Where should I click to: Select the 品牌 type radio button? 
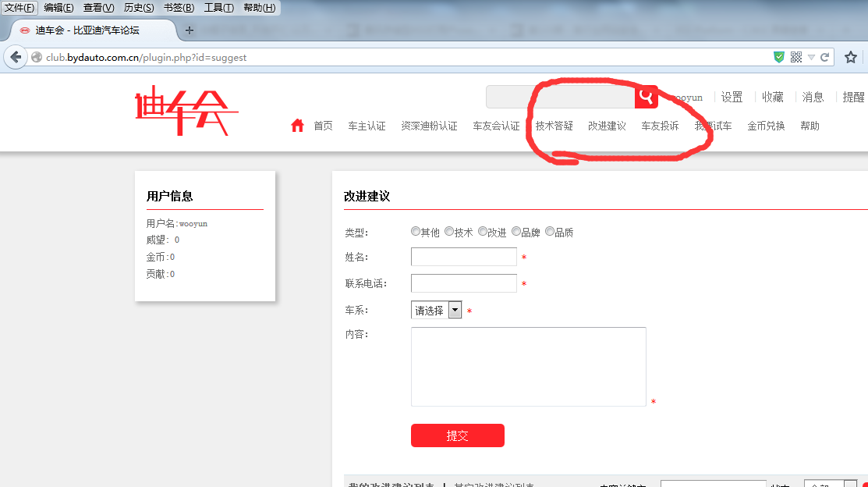(516, 231)
